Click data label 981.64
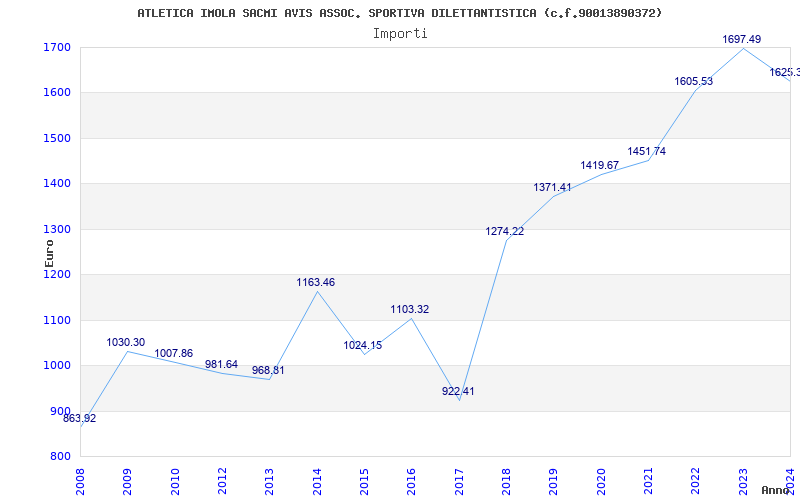Image resolution: width=800 pixels, height=500 pixels. pos(221,364)
